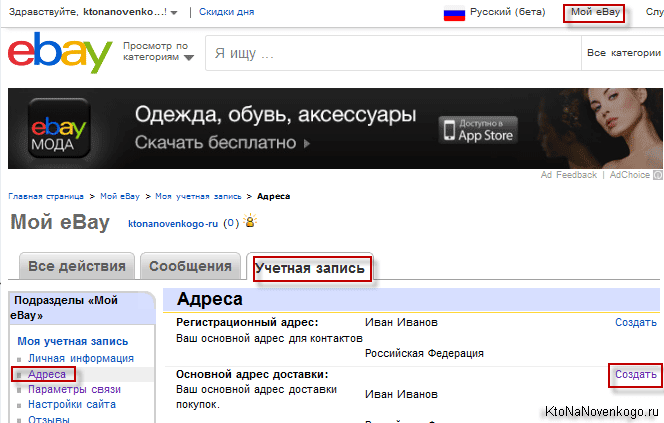Select the 'Учетная запись' tab

pyautogui.click(x=310, y=268)
